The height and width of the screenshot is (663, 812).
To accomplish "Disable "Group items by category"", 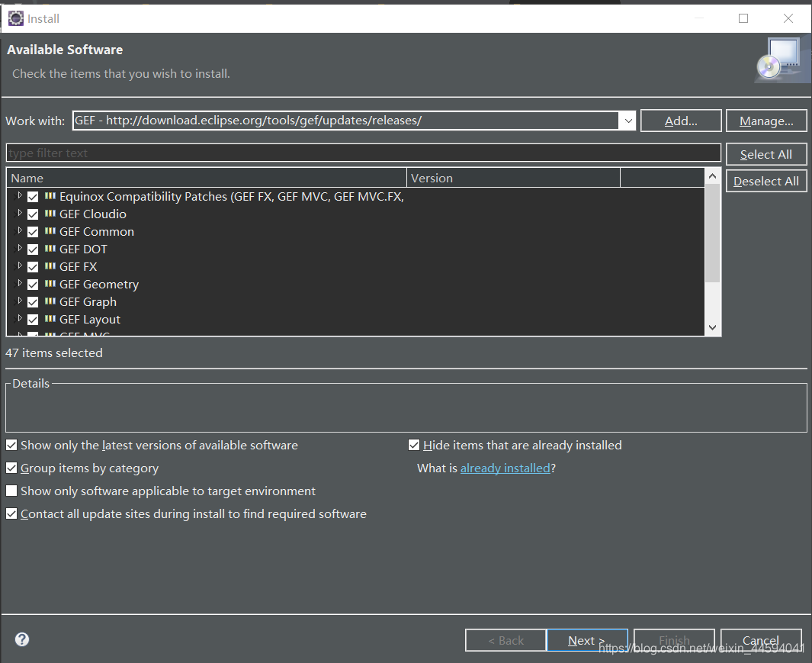I will 11,468.
